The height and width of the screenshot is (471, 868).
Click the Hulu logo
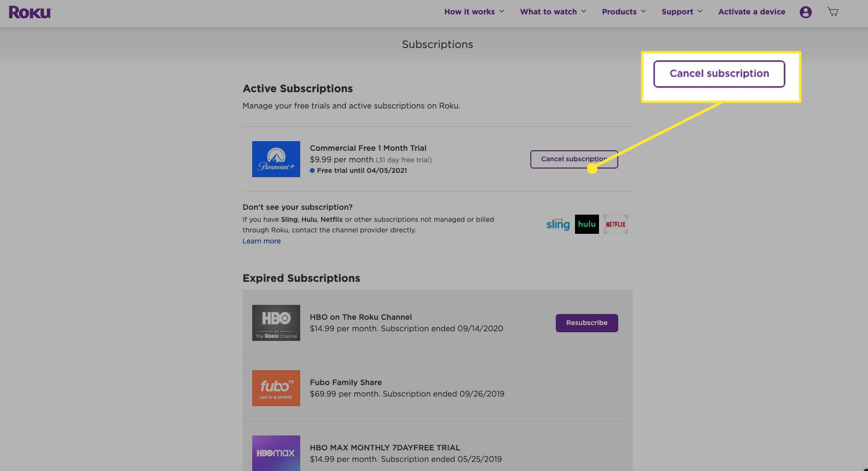[x=587, y=224]
